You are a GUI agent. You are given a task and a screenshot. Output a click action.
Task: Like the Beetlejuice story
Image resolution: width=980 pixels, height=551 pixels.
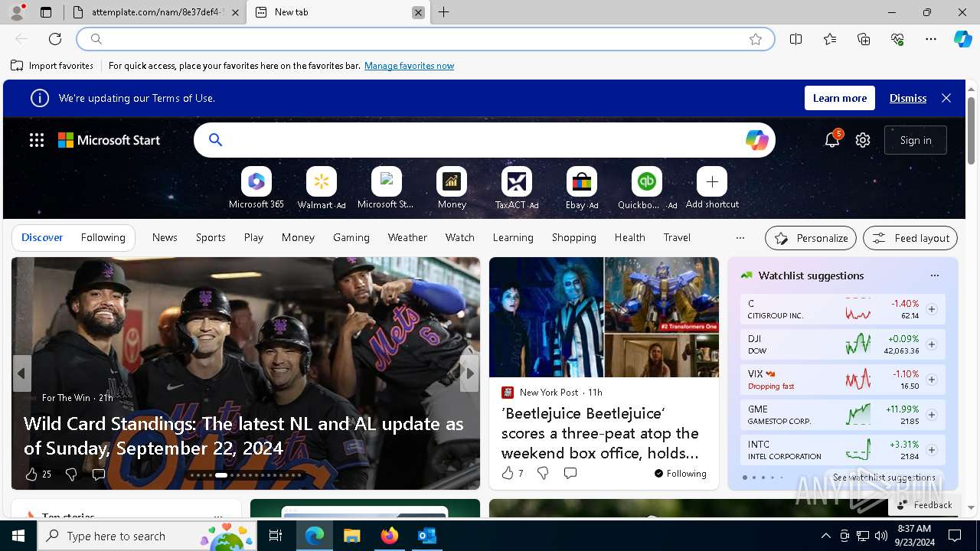tap(508, 473)
